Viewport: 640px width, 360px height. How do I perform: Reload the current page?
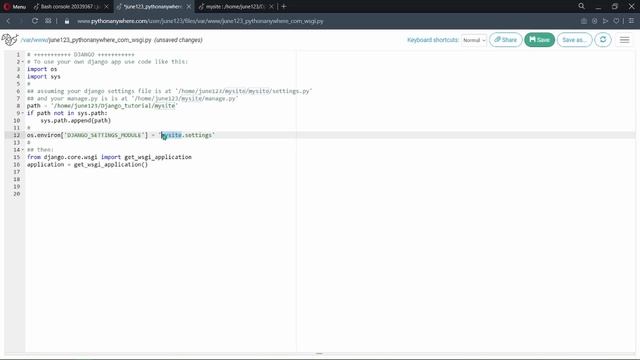coord(35,21)
